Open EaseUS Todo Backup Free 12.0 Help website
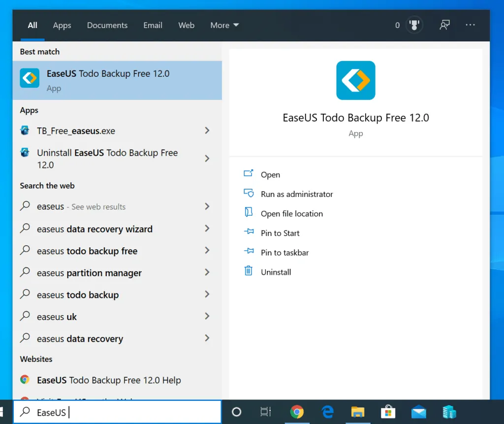504x424 pixels. coord(108,380)
